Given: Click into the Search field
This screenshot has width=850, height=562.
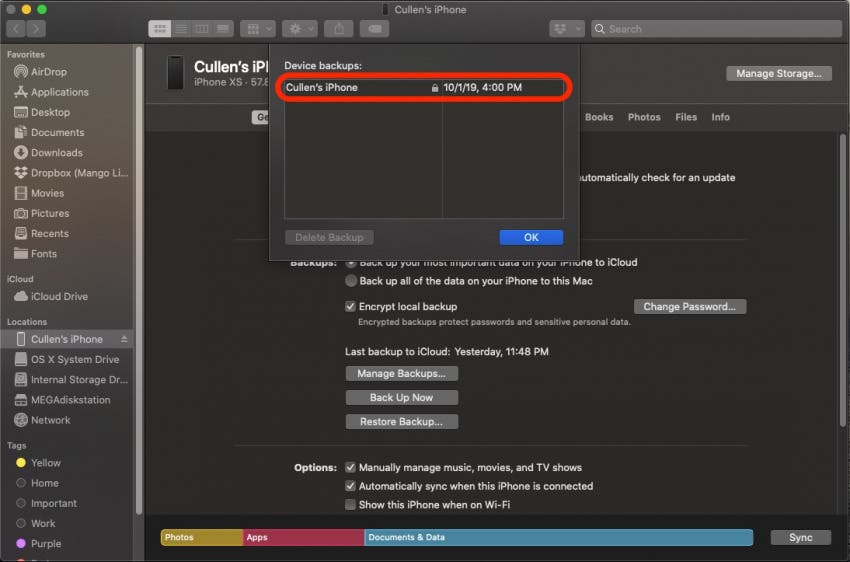Looking at the screenshot, I should pyautogui.click(x=716, y=29).
